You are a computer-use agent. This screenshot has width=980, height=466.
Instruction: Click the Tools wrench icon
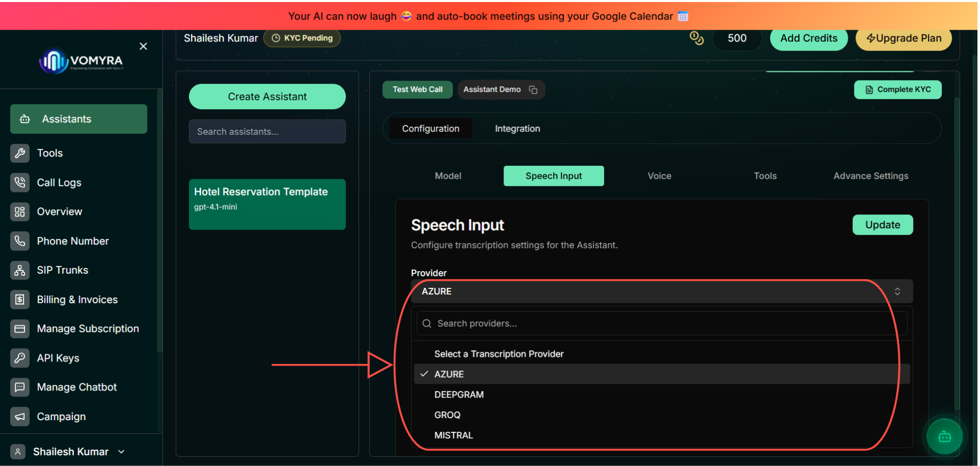click(19, 153)
